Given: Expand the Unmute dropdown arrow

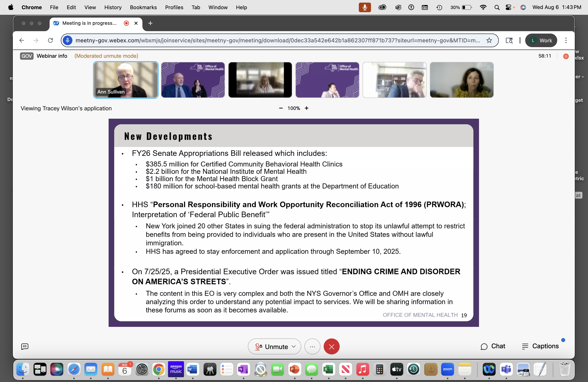Looking at the screenshot, I should pyautogui.click(x=294, y=346).
